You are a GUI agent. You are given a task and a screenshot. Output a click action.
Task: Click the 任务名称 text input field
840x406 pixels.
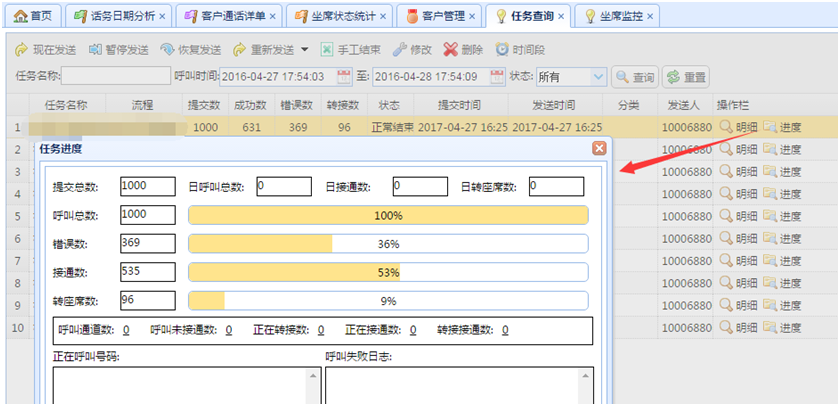[x=116, y=76]
